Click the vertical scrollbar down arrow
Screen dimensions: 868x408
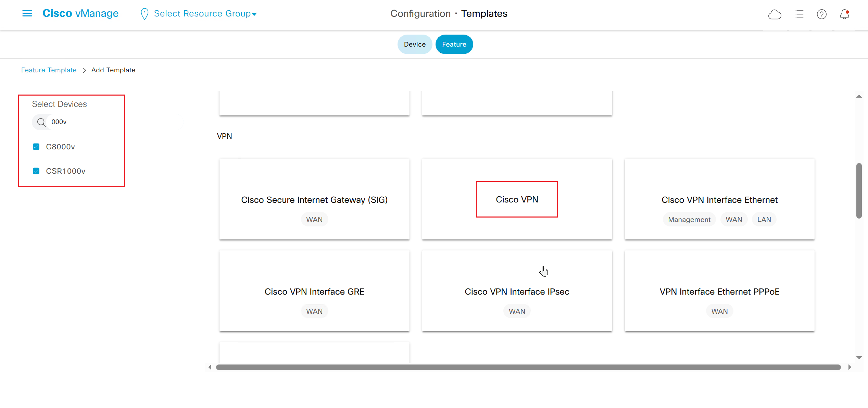pos(859,357)
